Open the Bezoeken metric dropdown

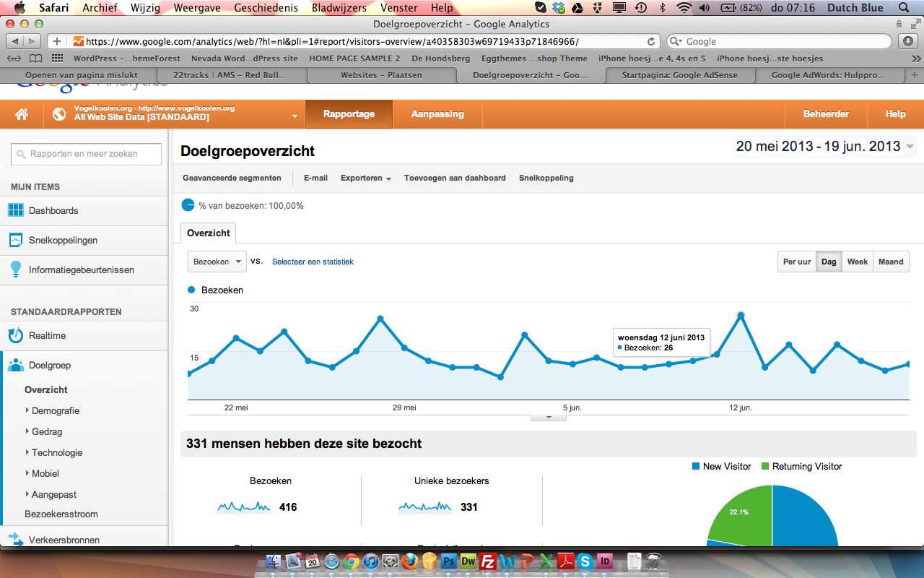(217, 262)
